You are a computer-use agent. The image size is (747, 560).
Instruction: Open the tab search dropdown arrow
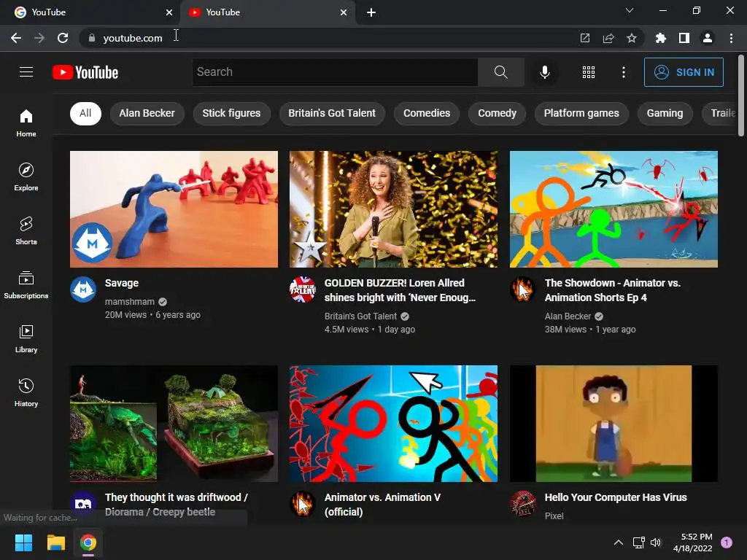click(630, 10)
